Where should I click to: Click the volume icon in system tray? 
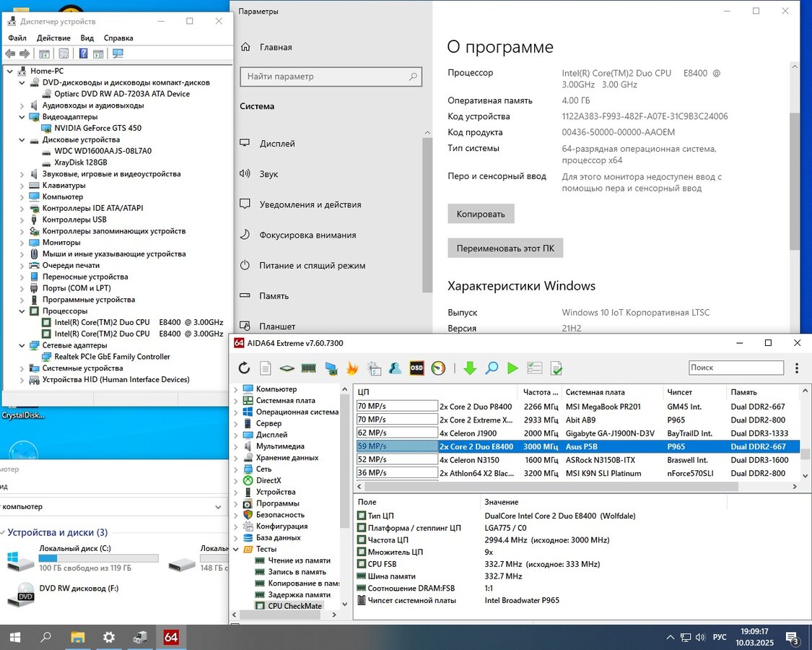pyautogui.click(x=701, y=637)
